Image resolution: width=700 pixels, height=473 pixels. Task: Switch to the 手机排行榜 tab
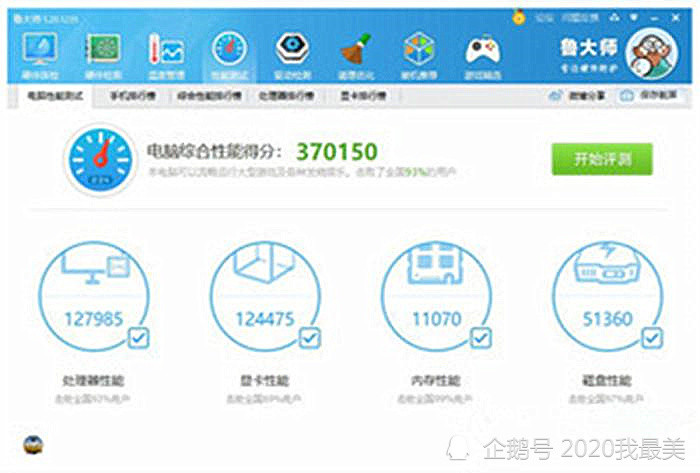point(133,95)
